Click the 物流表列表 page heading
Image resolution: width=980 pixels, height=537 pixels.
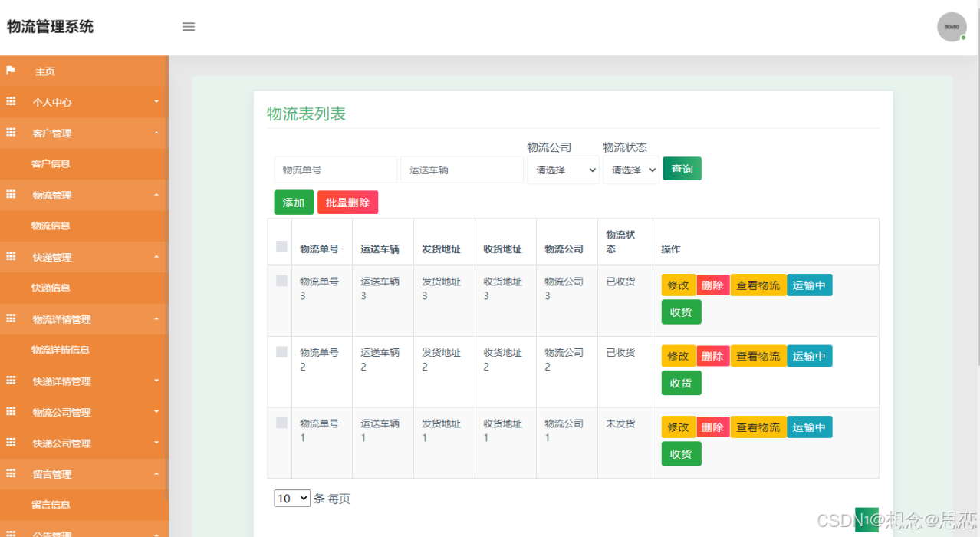point(306,114)
